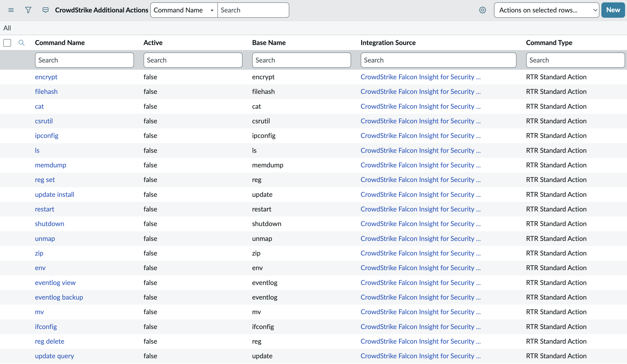Open the Command Name search field dropdown
627x364 pixels.
click(184, 10)
